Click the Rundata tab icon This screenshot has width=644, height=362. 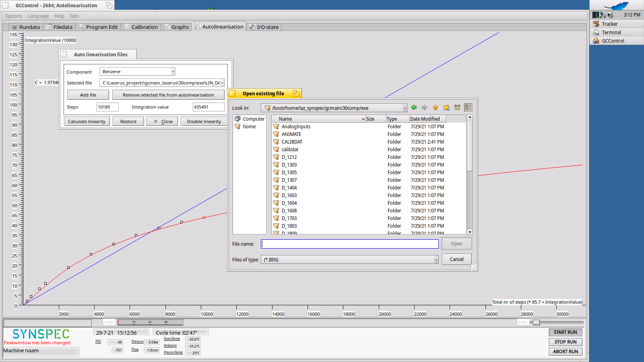pyautogui.click(x=14, y=27)
